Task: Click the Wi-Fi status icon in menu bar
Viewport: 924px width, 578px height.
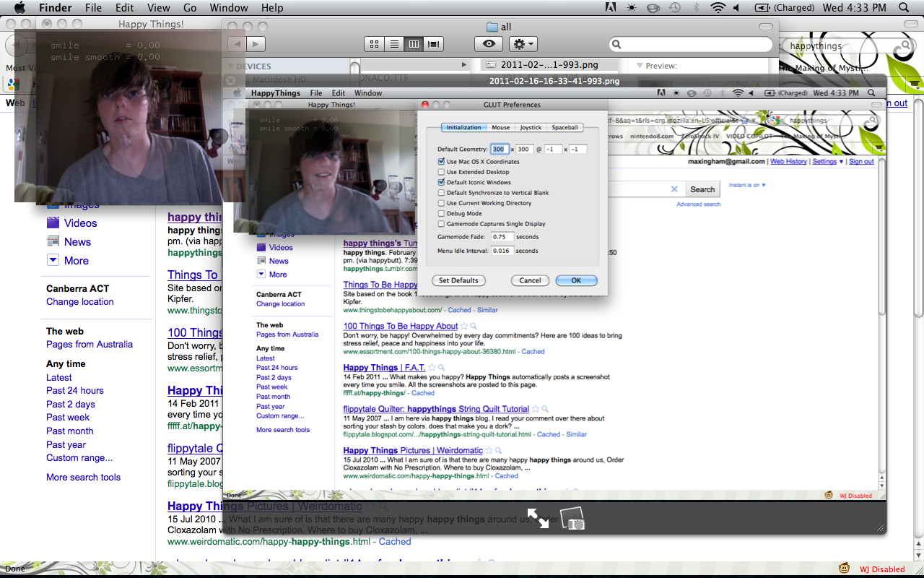Action: coord(717,8)
